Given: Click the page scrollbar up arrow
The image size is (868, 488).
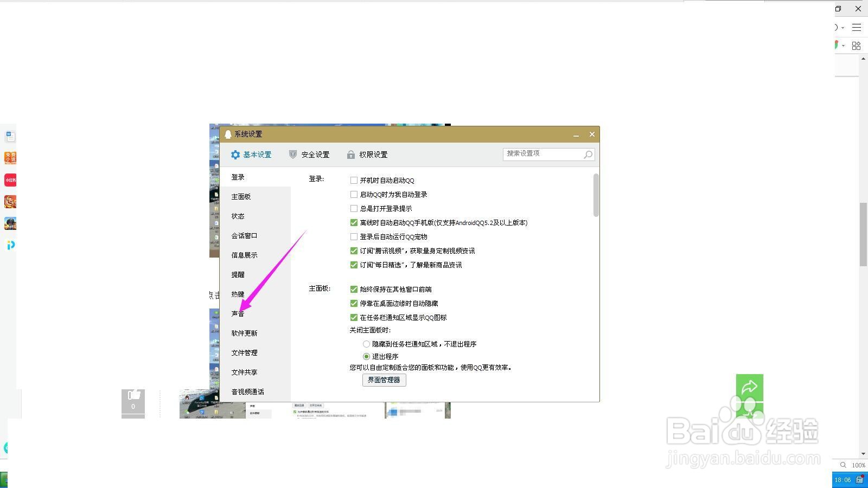Looking at the screenshot, I should tap(863, 59).
